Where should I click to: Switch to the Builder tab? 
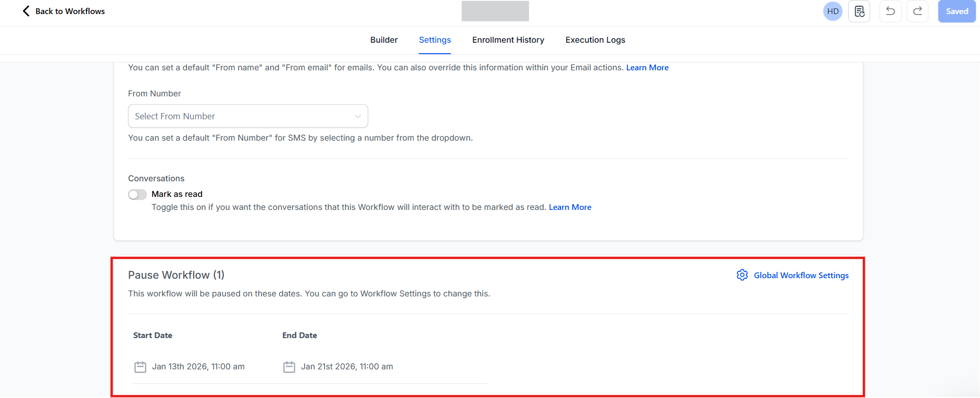click(x=384, y=40)
